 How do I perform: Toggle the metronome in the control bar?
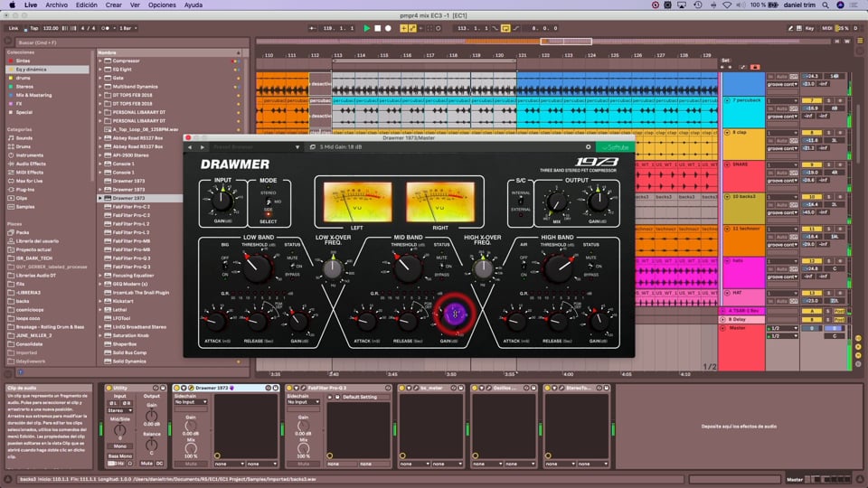point(107,28)
